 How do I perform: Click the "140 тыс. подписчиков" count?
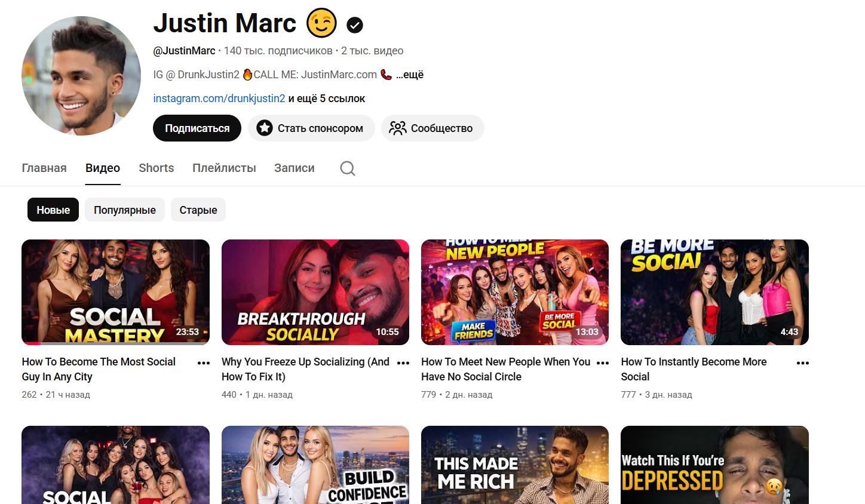(278, 51)
